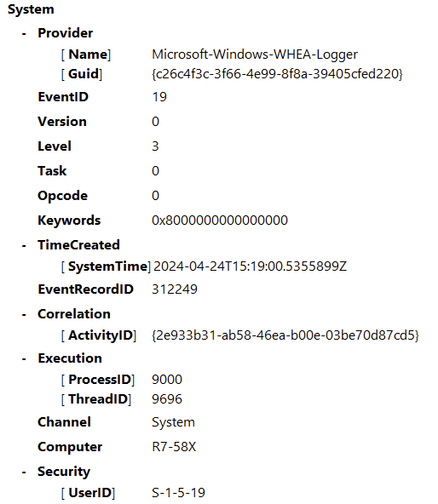The width and height of the screenshot is (438, 504).
Task: Collapse the Security node
Action: coord(24,472)
